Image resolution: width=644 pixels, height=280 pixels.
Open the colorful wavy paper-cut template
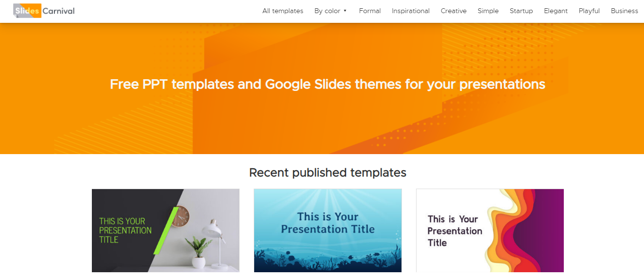point(489,230)
